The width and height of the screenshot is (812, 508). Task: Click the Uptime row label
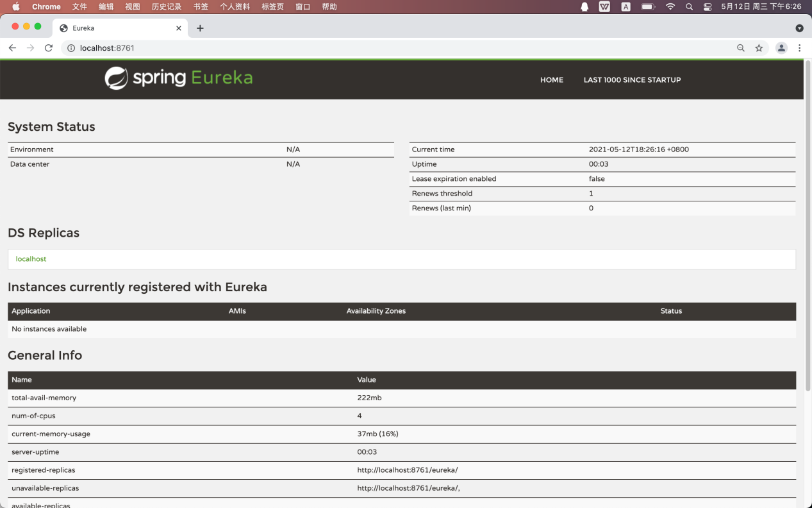(x=424, y=164)
